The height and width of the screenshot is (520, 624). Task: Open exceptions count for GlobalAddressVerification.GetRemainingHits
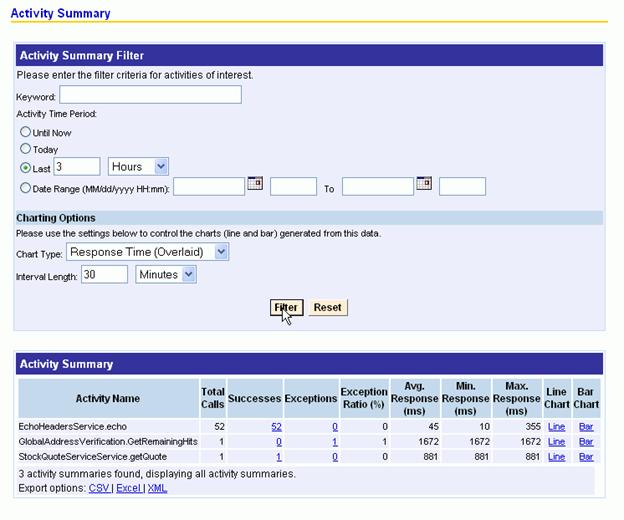pos(335,442)
